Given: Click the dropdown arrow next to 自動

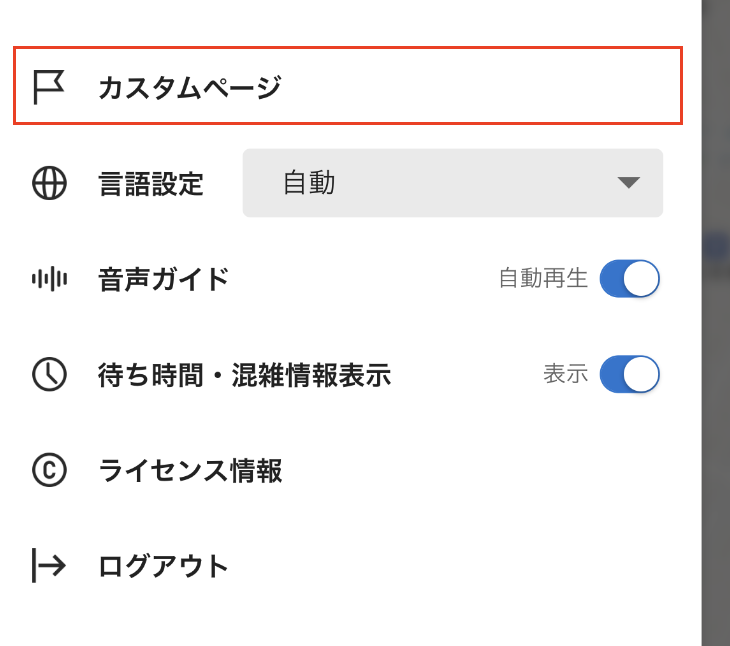Looking at the screenshot, I should click(628, 183).
